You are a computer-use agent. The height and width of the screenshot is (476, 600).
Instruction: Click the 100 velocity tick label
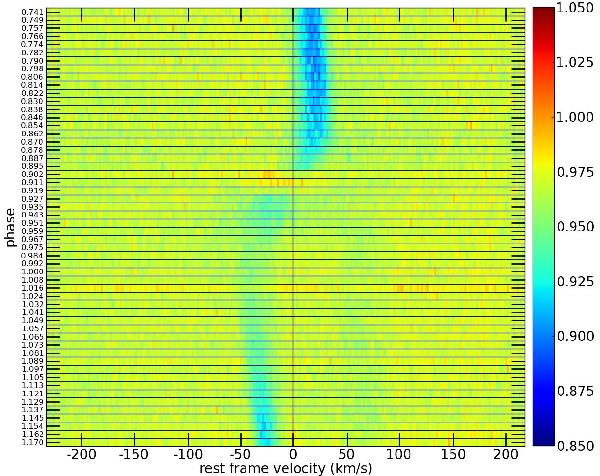click(x=399, y=454)
